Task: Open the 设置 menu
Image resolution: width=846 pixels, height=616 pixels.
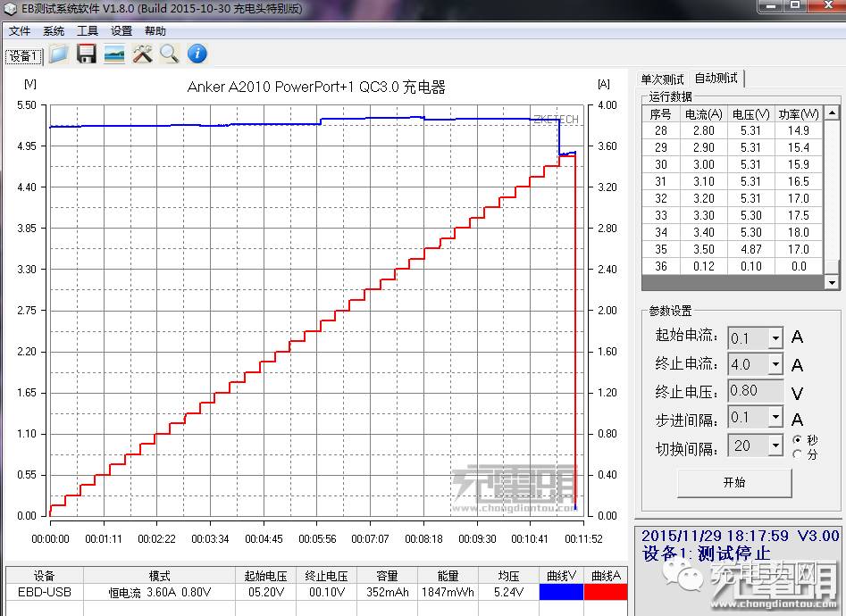Action: 121,31
